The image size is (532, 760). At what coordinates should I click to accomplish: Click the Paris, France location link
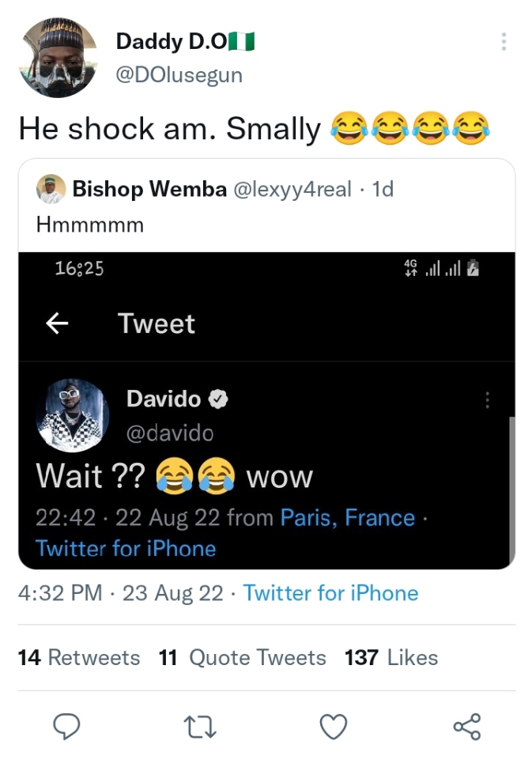[348, 518]
